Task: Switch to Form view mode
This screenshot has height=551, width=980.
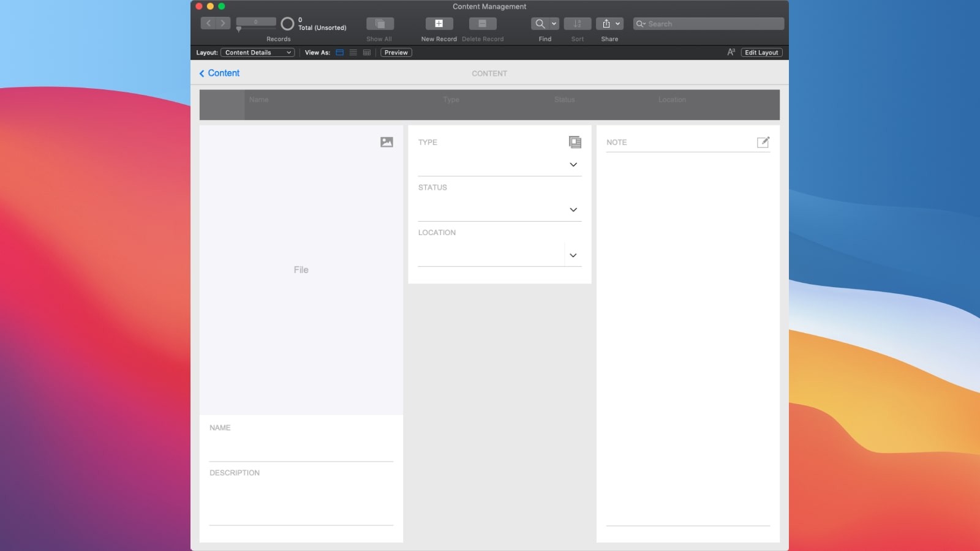Action: (x=340, y=53)
